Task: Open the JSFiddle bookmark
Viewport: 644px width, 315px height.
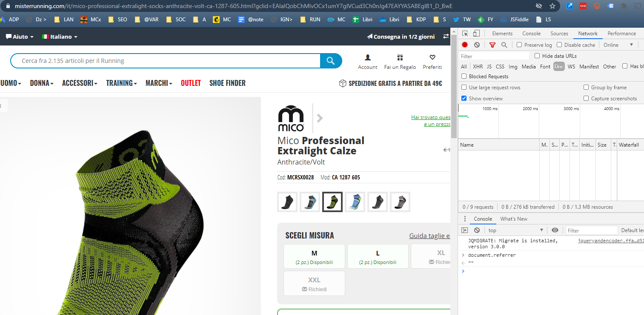Action: (515, 19)
